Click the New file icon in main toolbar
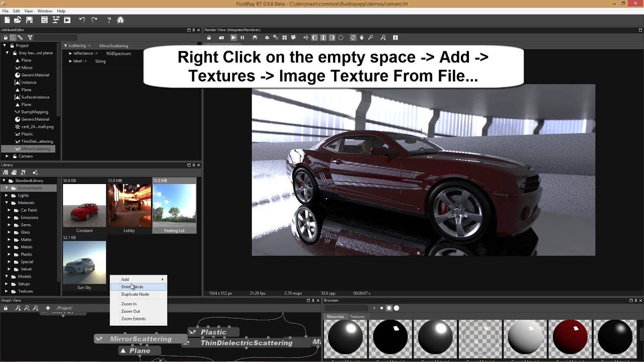Image resolution: width=644 pixels, height=362 pixels. click(x=7, y=20)
